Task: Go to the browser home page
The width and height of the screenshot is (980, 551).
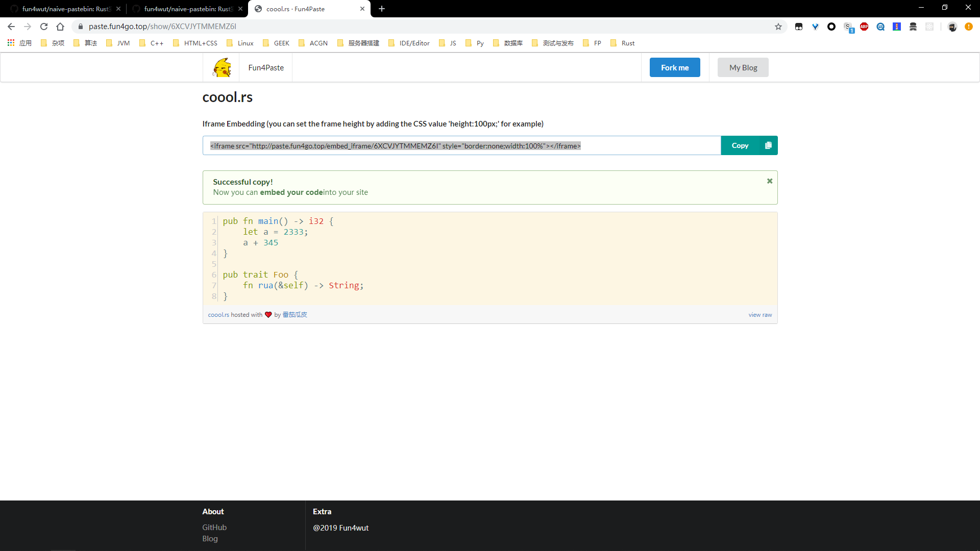Action: point(60,27)
